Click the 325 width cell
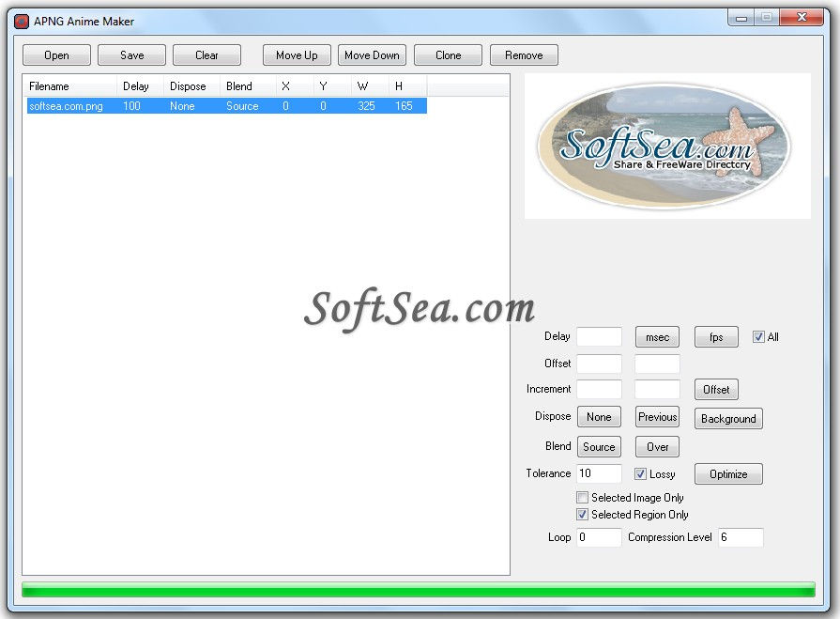 point(366,106)
